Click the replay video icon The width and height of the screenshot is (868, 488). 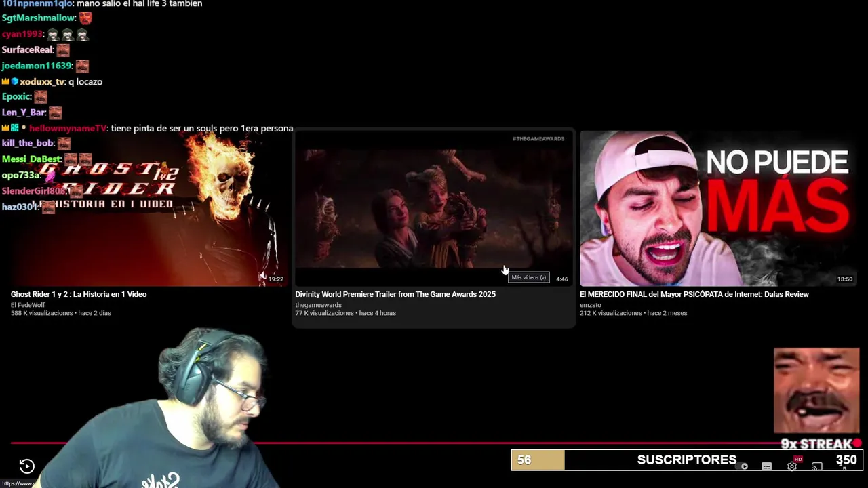click(x=26, y=466)
